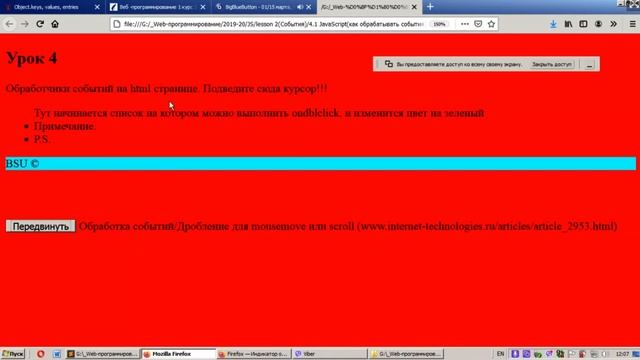
Task: Expand the toolbar overflow chevron
Action: point(613,24)
